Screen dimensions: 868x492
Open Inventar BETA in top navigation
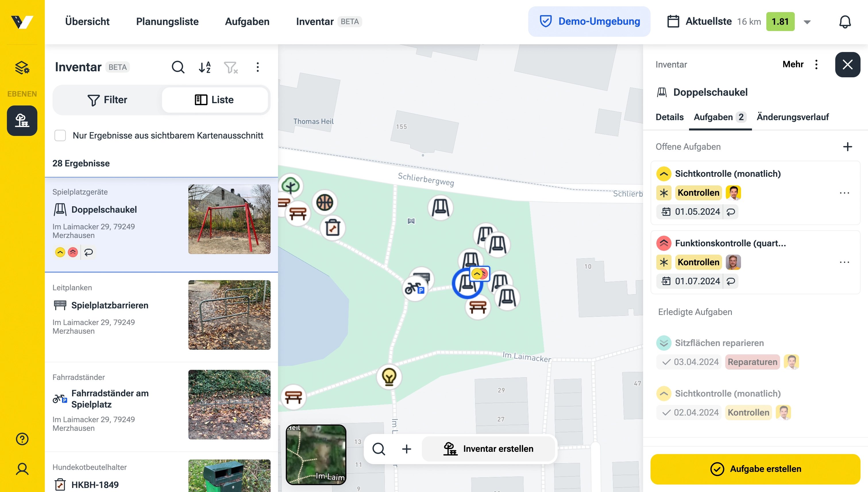point(329,22)
